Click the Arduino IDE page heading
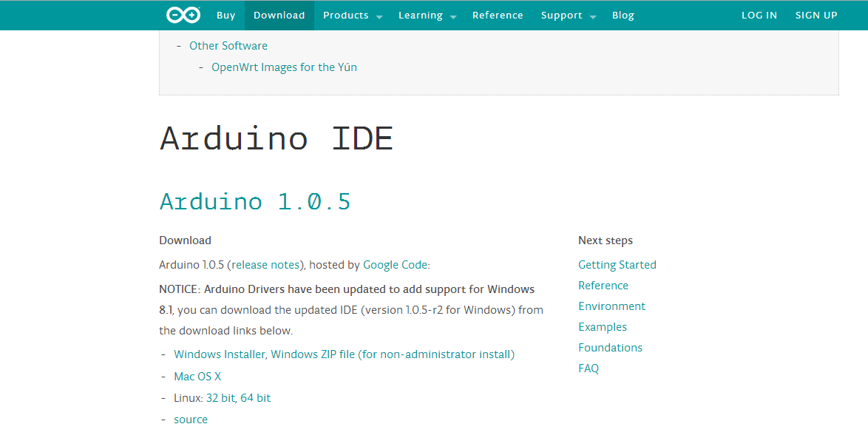868x441 pixels. click(x=277, y=138)
